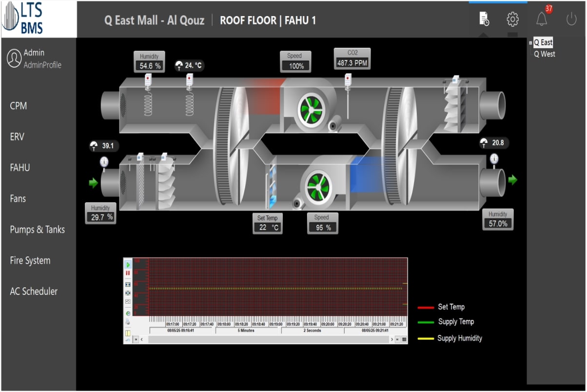
Task: Select Q West in the site tree
Action: (x=544, y=54)
